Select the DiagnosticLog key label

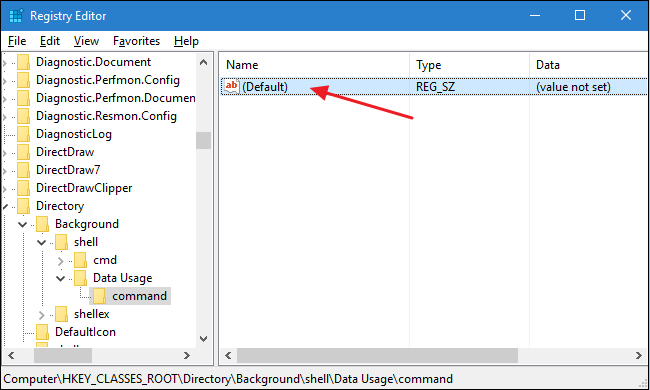(x=74, y=134)
